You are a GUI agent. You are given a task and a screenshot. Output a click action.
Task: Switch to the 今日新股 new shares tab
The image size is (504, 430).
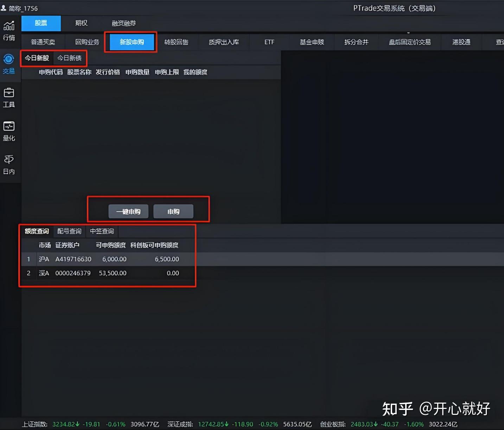[x=37, y=58]
